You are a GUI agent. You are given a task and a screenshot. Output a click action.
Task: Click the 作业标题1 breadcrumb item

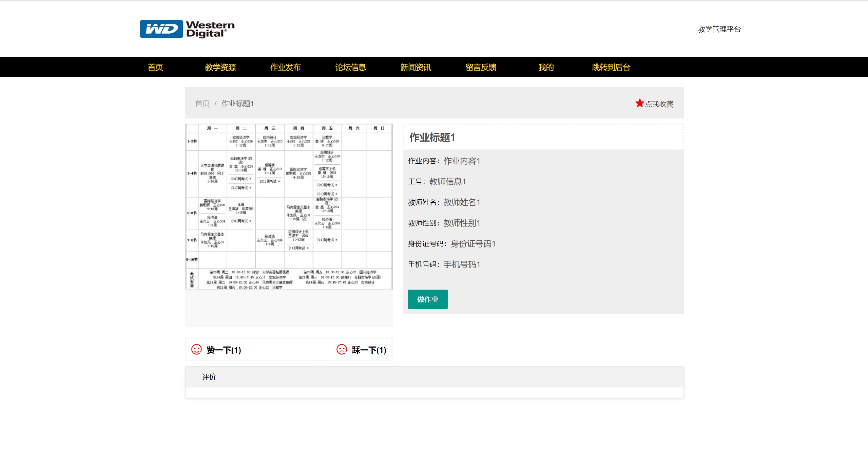pyautogui.click(x=237, y=104)
